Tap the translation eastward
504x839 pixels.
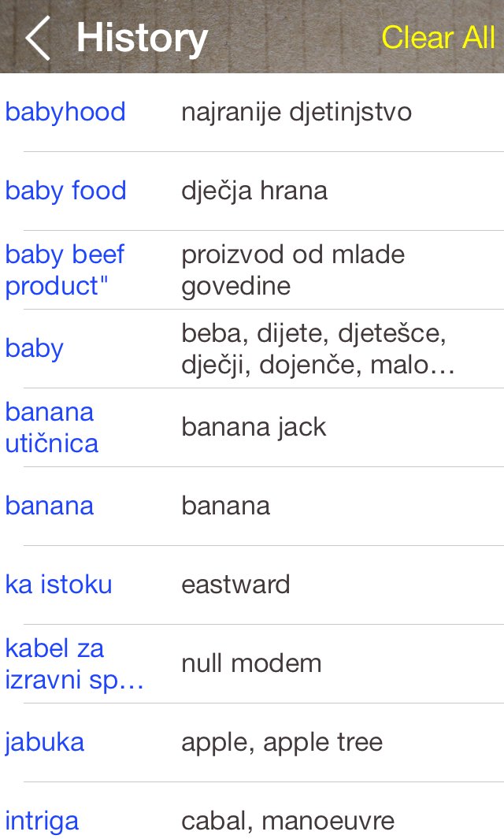235,585
